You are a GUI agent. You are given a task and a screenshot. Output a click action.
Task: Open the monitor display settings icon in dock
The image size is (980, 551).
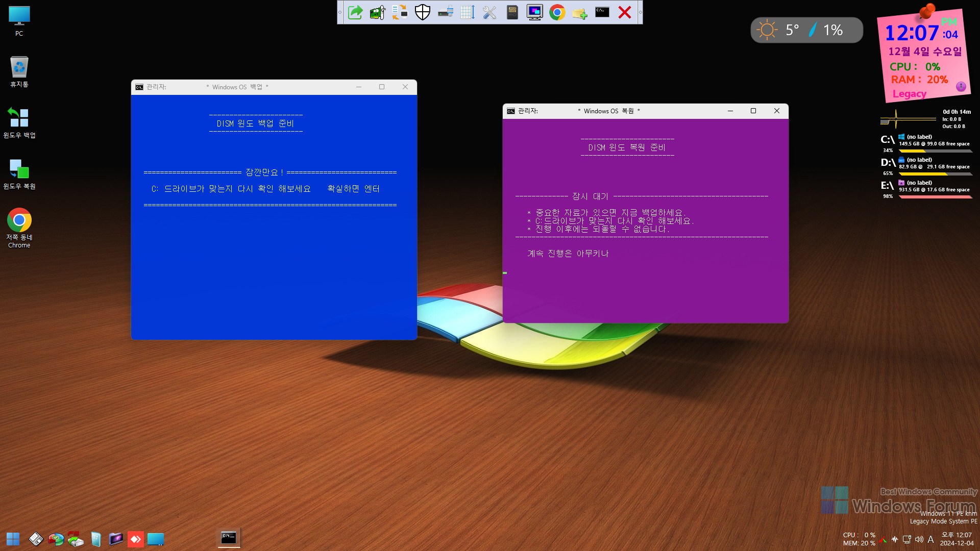(535, 12)
